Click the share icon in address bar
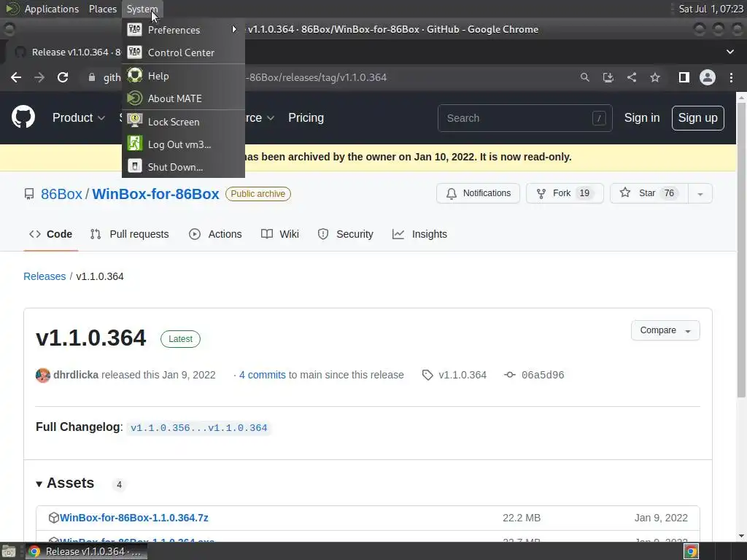 click(631, 77)
